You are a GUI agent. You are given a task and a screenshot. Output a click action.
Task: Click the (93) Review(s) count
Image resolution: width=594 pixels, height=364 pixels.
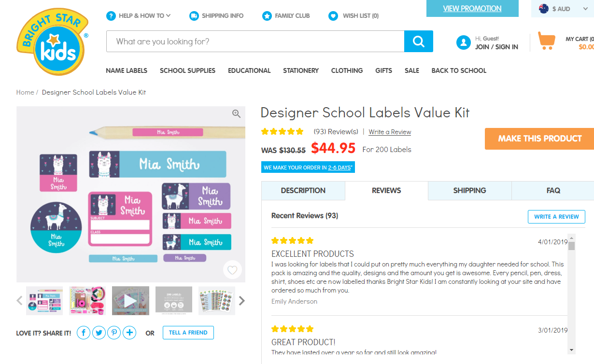[x=336, y=131]
